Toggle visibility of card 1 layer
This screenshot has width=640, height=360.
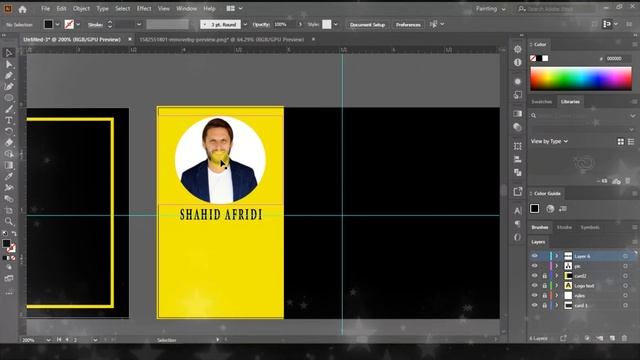click(535, 305)
